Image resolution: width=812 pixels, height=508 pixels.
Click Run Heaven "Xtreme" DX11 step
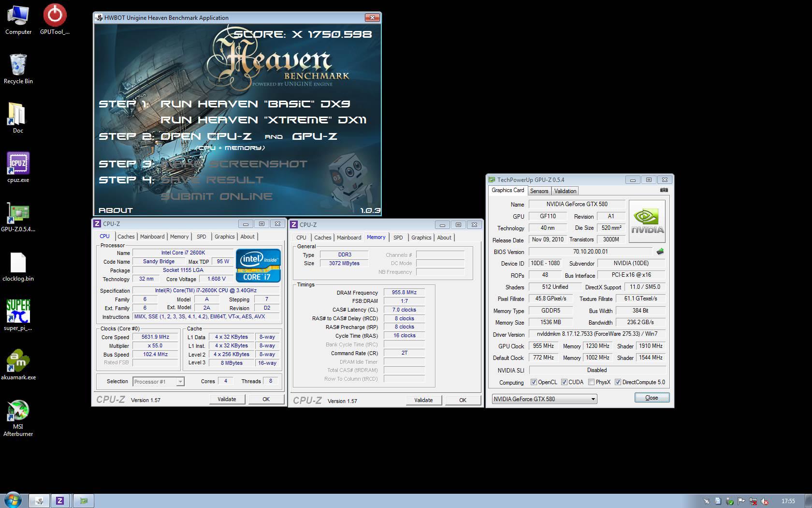click(263, 120)
